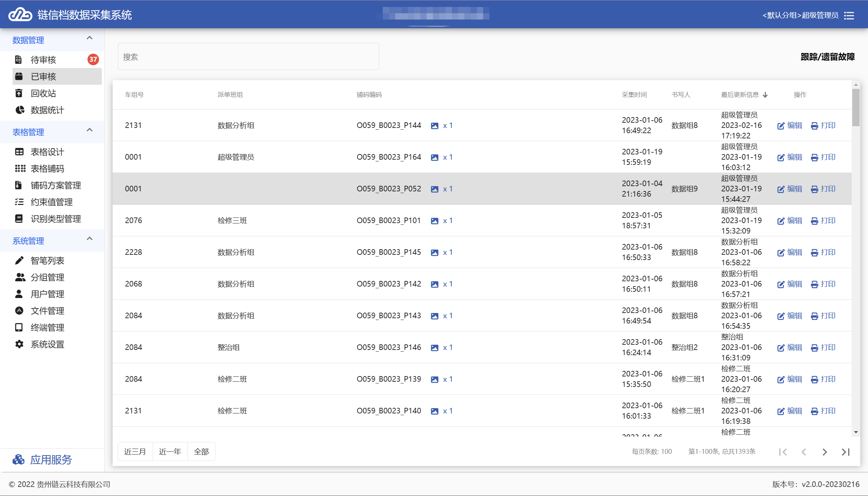
Task: Open 表格设计 in sidebar
Action: click(47, 152)
